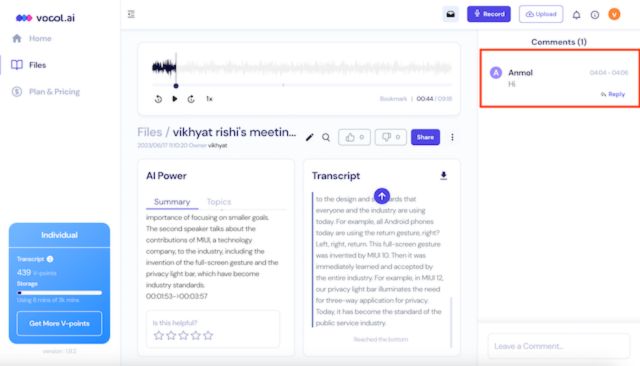
Task: Rewind the audio playback
Action: pyautogui.click(x=158, y=99)
